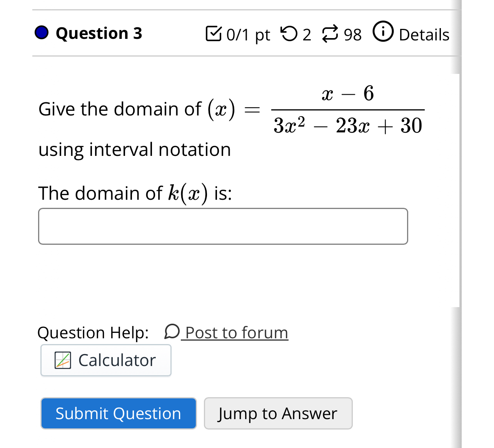This screenshot has width=494, height=448.
Task: Click the Question Help label
Action: coord(93,332)
